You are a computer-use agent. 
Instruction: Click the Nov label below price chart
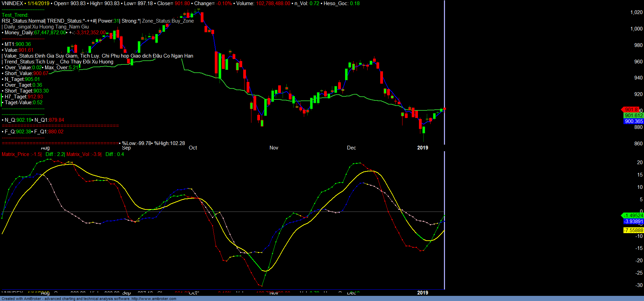point(274,148)
